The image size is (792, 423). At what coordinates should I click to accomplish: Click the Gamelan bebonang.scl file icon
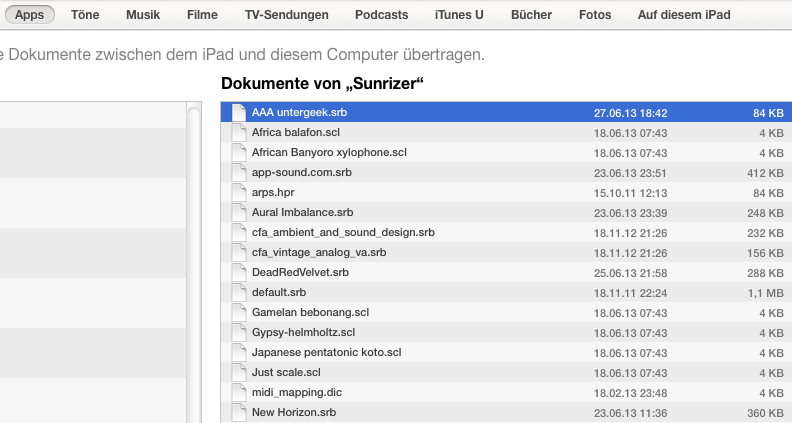238,312
